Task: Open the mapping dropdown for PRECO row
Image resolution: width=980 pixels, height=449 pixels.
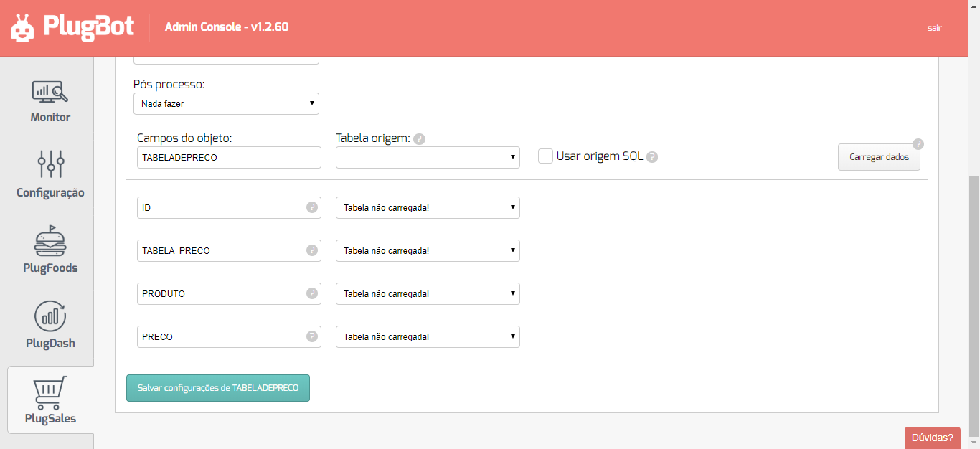Action: [428, 336]
